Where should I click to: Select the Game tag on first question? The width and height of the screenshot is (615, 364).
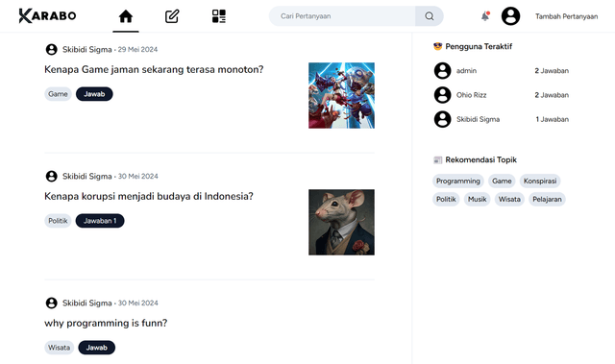pyautogui.click(x=58, y=94)
